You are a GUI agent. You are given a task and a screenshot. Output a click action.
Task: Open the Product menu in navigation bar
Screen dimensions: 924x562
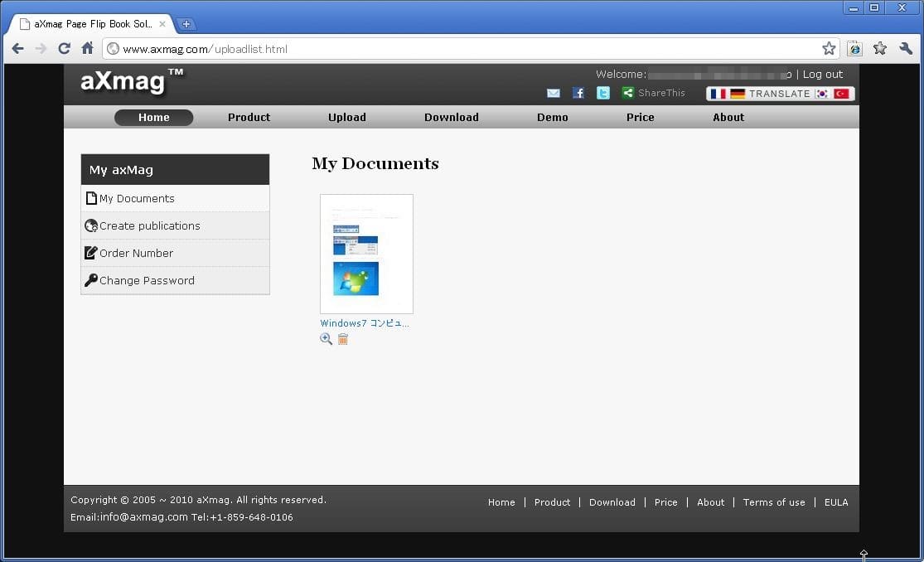tap(249, 118)
